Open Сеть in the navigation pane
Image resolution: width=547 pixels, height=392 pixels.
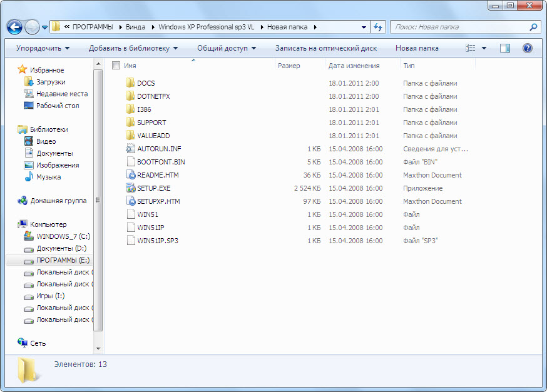(x=38, y=343)
